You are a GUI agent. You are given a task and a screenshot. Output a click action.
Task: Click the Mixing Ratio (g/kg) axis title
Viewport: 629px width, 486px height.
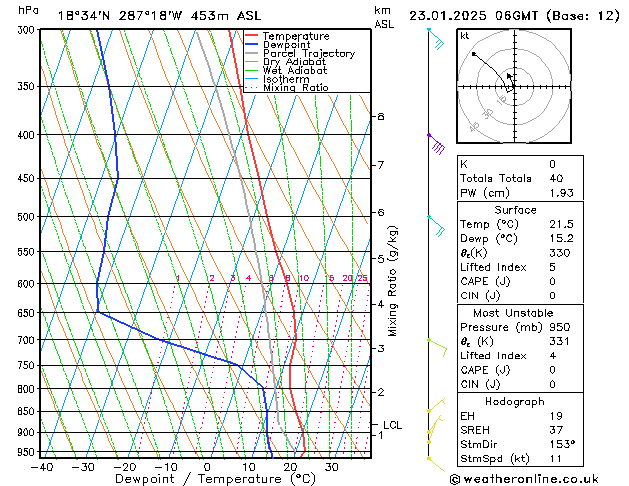392,281
